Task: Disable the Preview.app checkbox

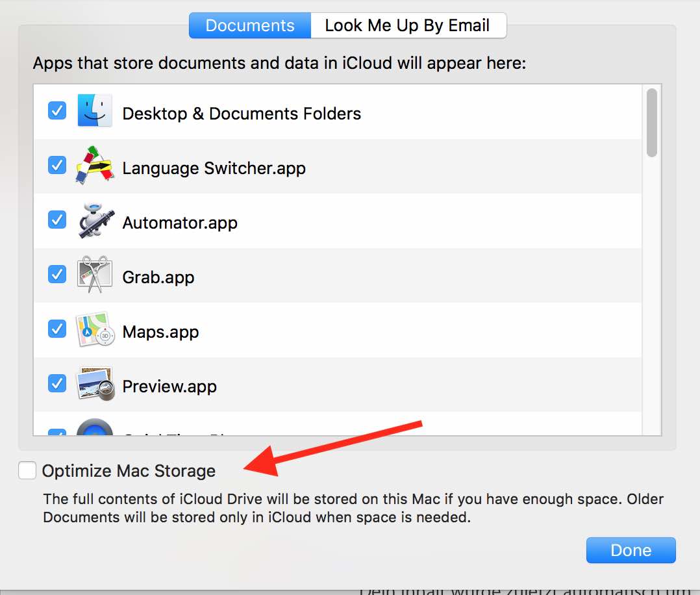Action: [x=57, y=384]
